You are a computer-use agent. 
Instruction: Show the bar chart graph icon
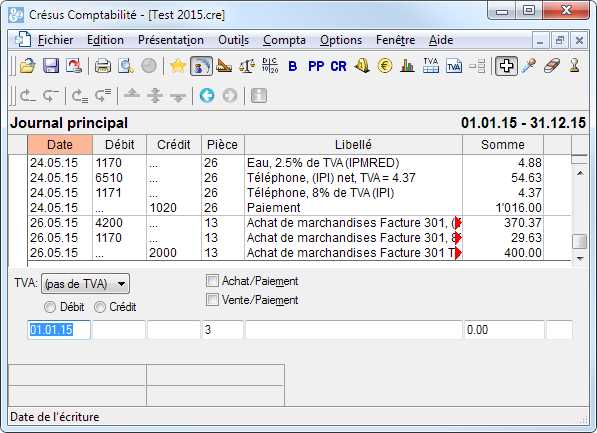(x=407, y=66)
